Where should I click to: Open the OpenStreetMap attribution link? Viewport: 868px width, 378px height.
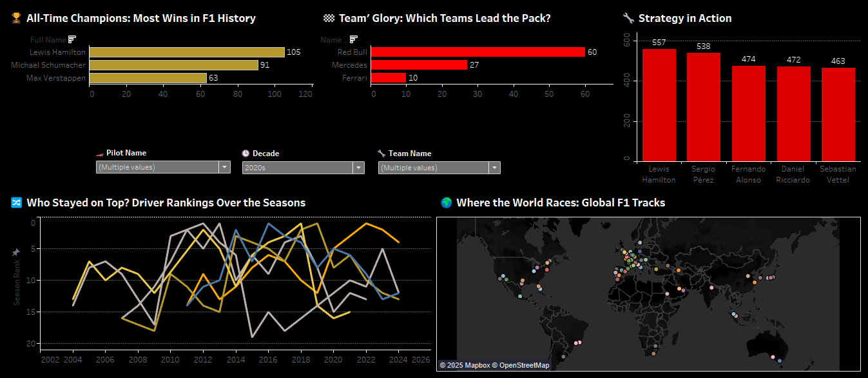pyautogui.click(x=522, y=365)
